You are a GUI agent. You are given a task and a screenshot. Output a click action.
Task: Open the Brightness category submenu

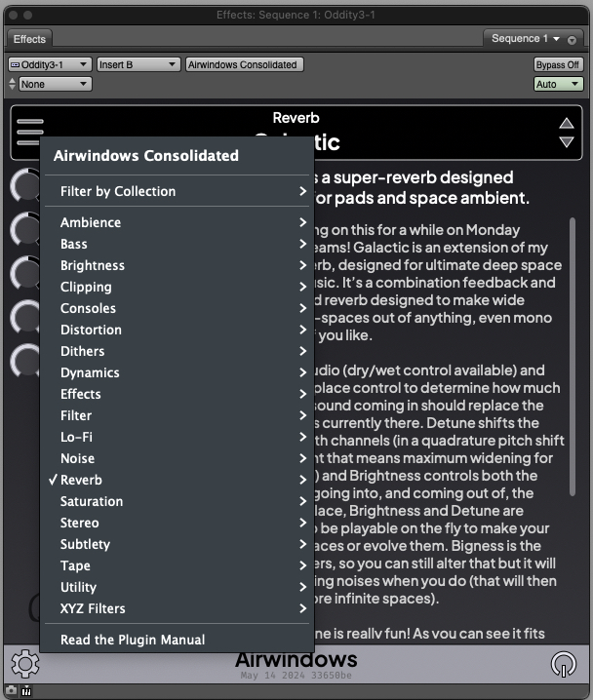(177, 265)
